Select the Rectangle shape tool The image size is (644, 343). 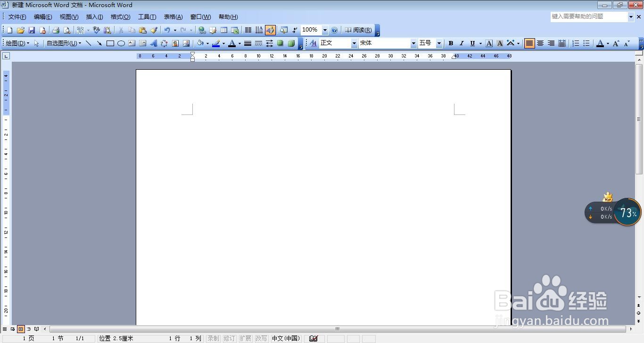coord(110,43)
